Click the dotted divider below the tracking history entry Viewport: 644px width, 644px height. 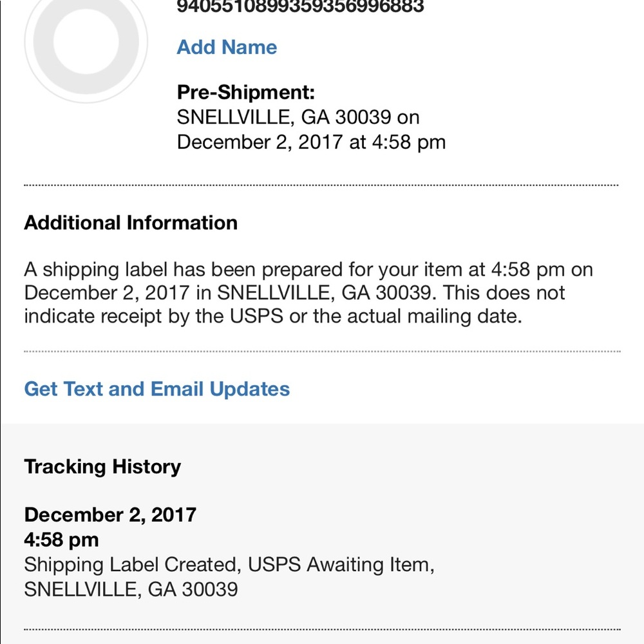point(321,629)
